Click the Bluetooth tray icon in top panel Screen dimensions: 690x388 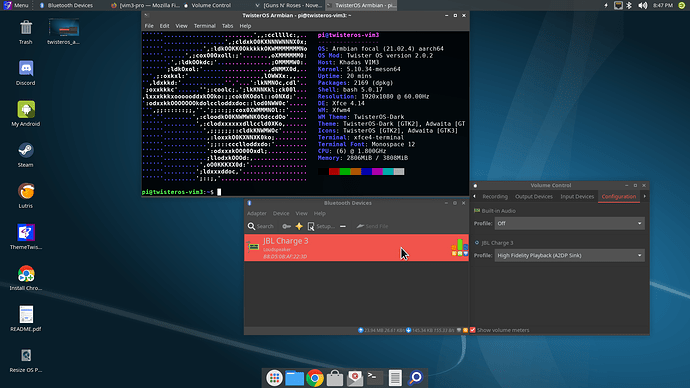tap(629, 5)
